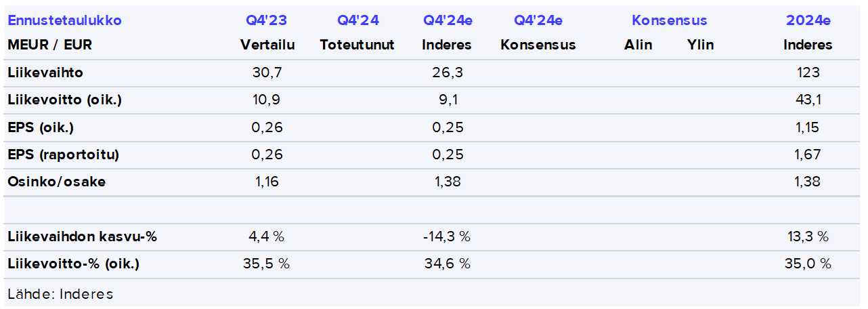Click the "Toteutunut" column subheader

pyautogui.click(x=357, y=45)
